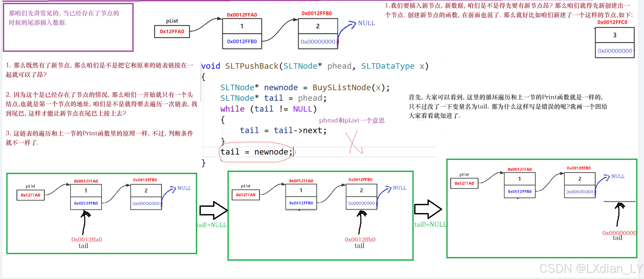Screen dimensions: 644x279
Task: Click the NULL label in the third green box
Action: coord(618,176)
